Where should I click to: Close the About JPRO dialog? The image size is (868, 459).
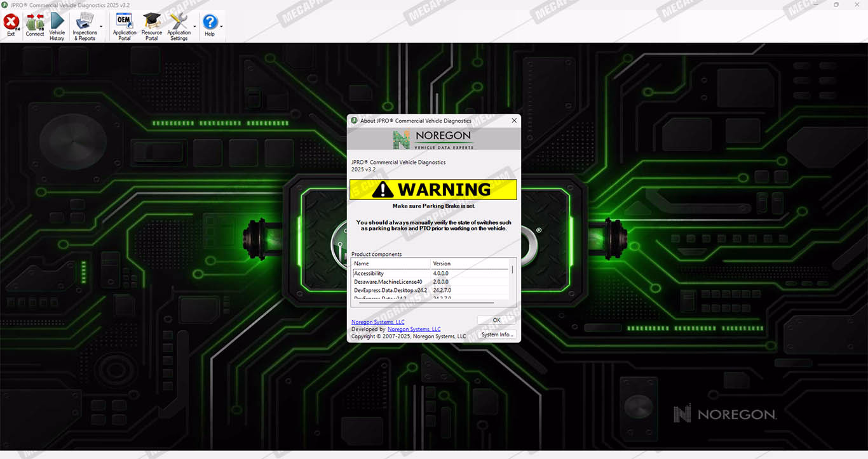(514, 121)
